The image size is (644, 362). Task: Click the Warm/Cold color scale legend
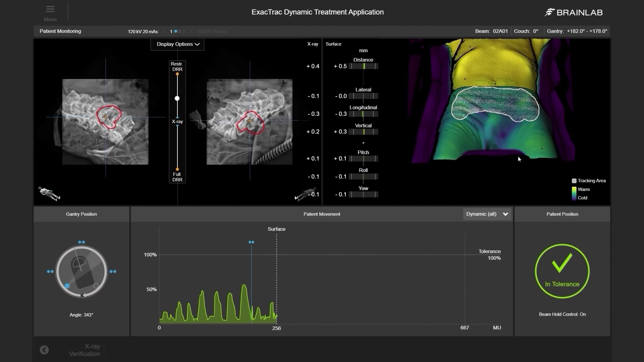click(x=574, y=193)
